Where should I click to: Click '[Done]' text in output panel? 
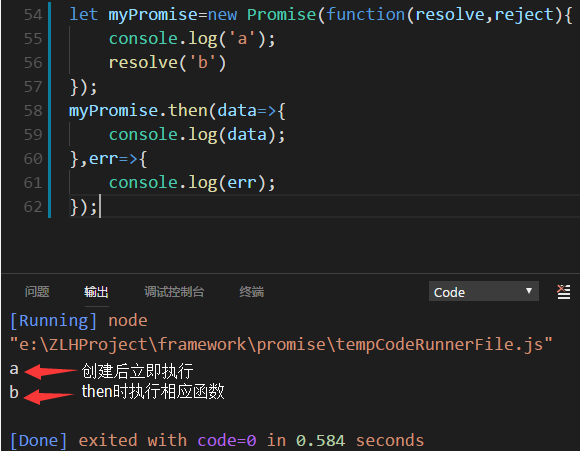click(x=38, y=441)
